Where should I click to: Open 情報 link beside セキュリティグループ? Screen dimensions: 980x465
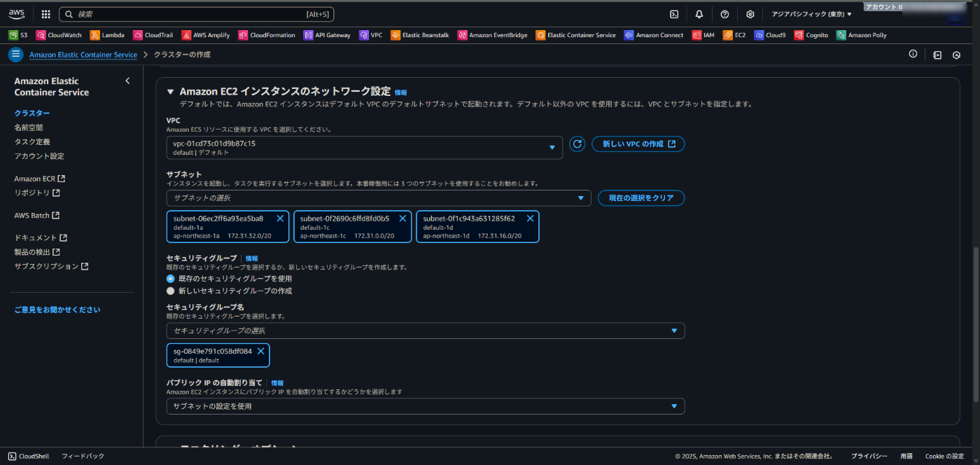pos(251,258)
